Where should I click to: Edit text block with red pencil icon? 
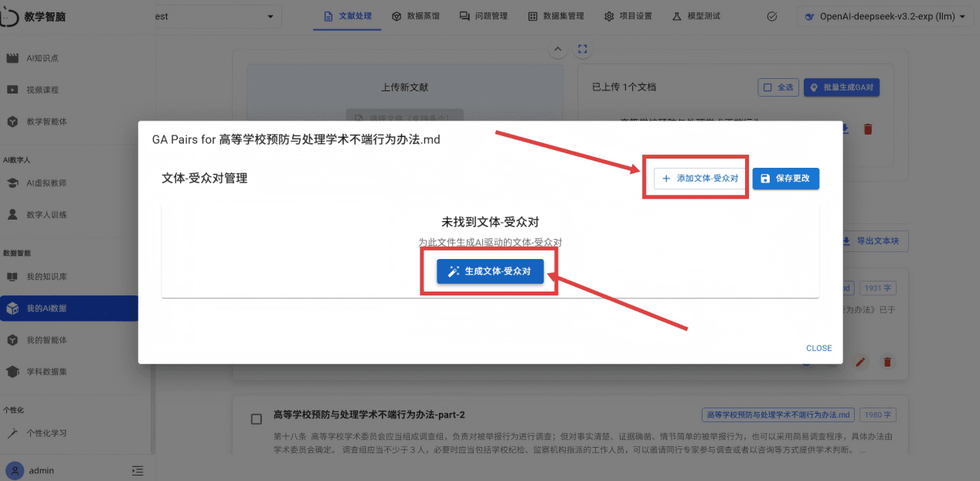(861, 362)
